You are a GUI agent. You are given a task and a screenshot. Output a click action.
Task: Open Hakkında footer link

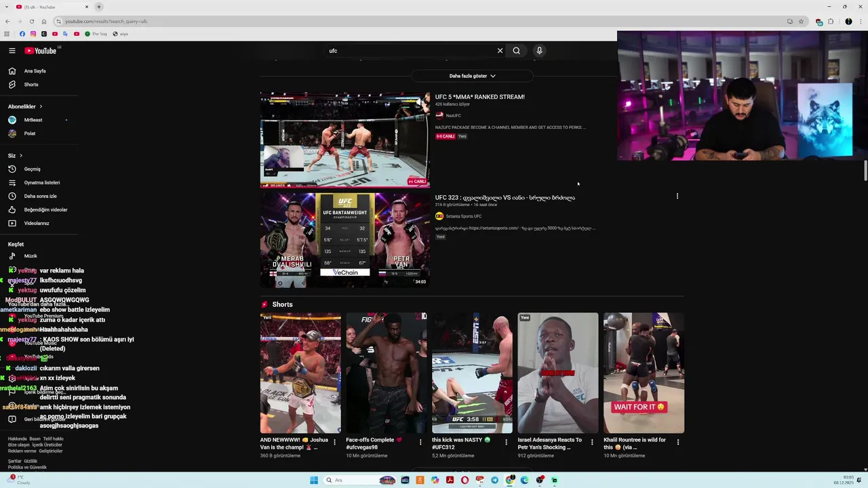pyautogui.click(x=17, y=439)
